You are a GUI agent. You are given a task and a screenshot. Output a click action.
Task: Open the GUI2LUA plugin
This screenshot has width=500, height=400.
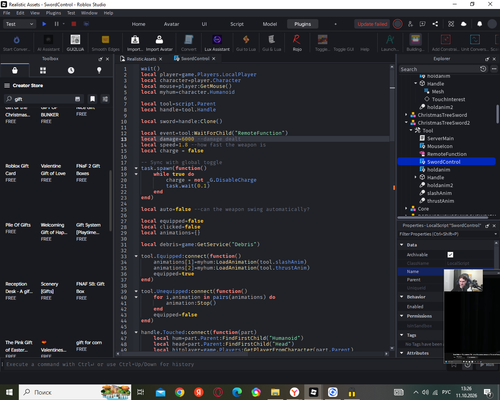tap(75, 40)
